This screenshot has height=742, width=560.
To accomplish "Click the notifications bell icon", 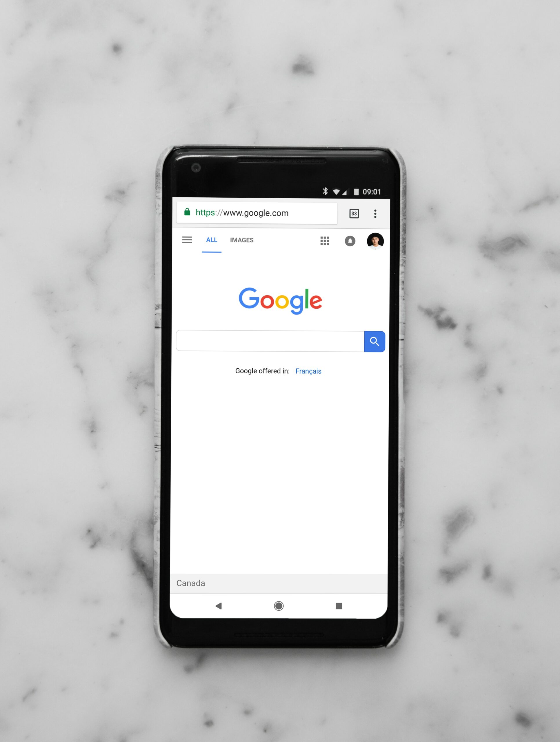I will (x=351, y=240).
